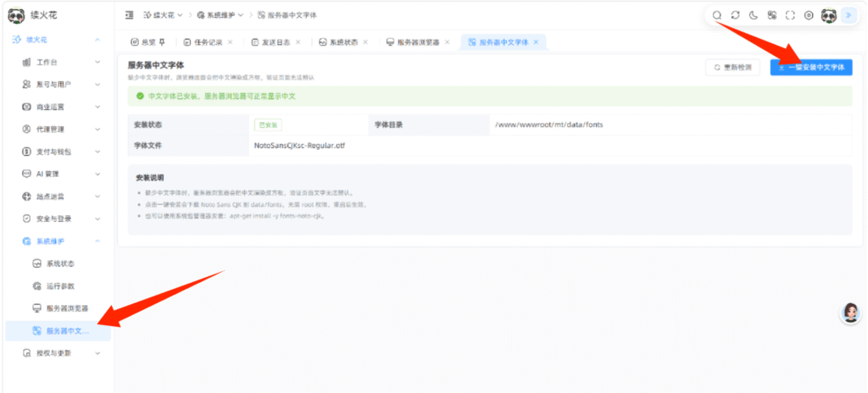Click the floating assistant avatar at right edge
Viewport: 868px width, 393px height.
[850, 313]
